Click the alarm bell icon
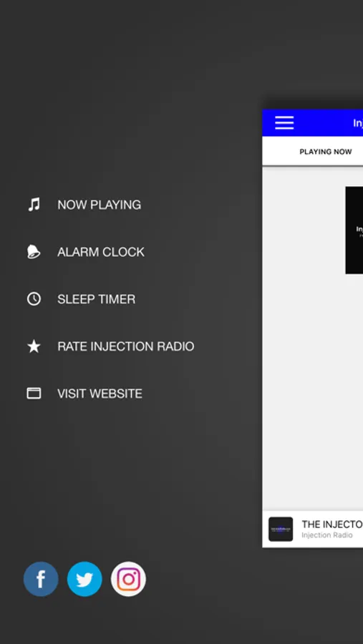Screen dimensions: 363x644 [x=34, y=251]
